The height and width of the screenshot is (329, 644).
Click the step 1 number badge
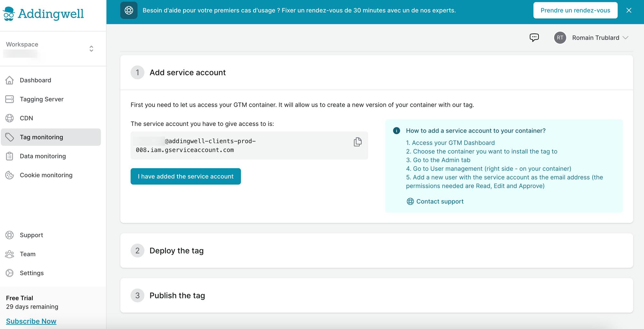137,73
